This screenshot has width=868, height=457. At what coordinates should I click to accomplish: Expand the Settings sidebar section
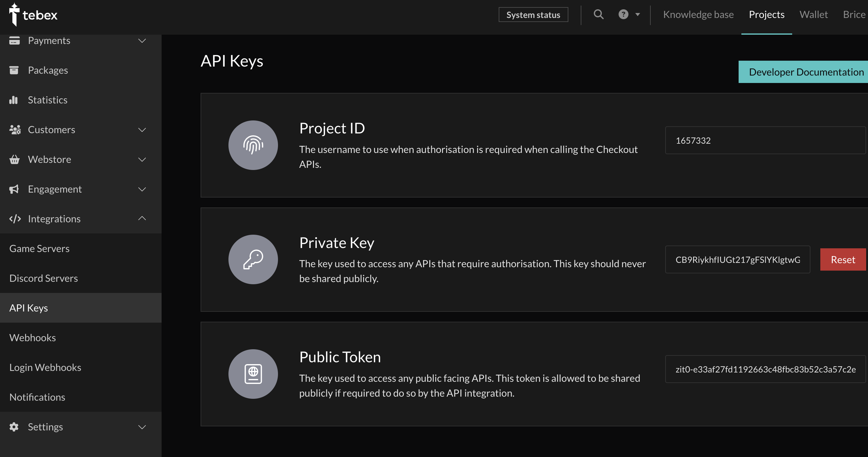[142, 427]
